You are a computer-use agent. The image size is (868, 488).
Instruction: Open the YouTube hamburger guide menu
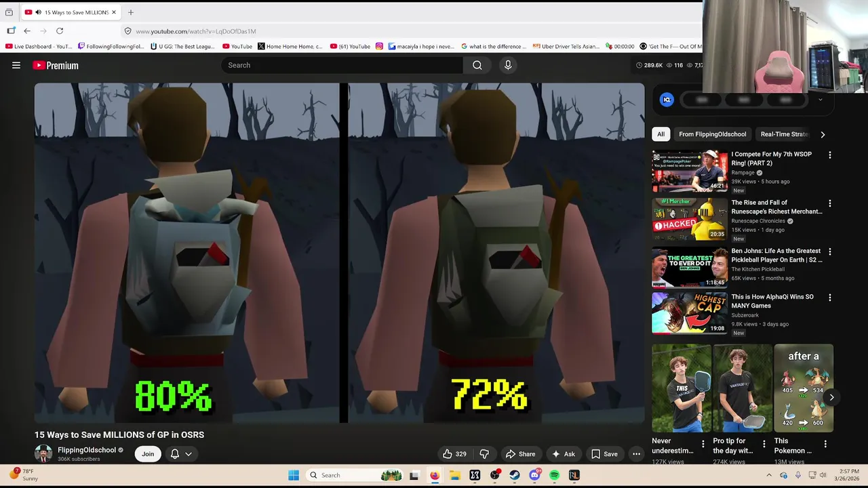point(16,65)
